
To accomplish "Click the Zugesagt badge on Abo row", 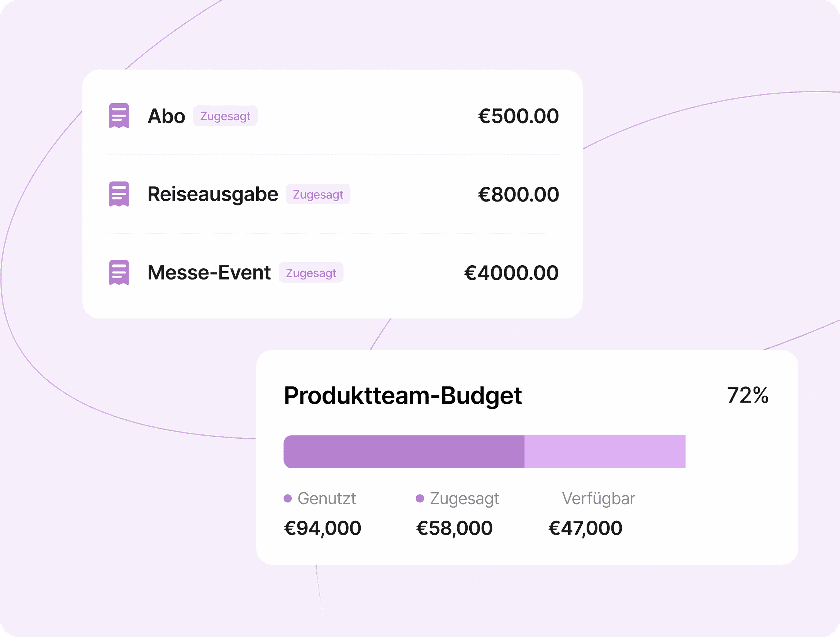I will (225, 116).
